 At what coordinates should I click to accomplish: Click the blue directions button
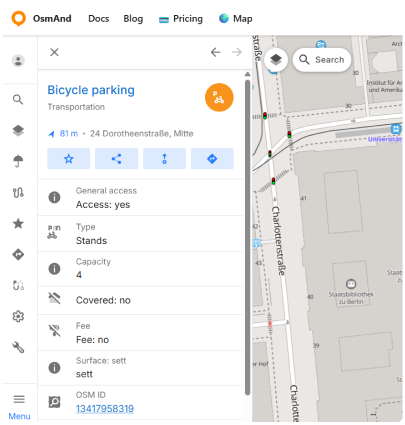[212, 159]
